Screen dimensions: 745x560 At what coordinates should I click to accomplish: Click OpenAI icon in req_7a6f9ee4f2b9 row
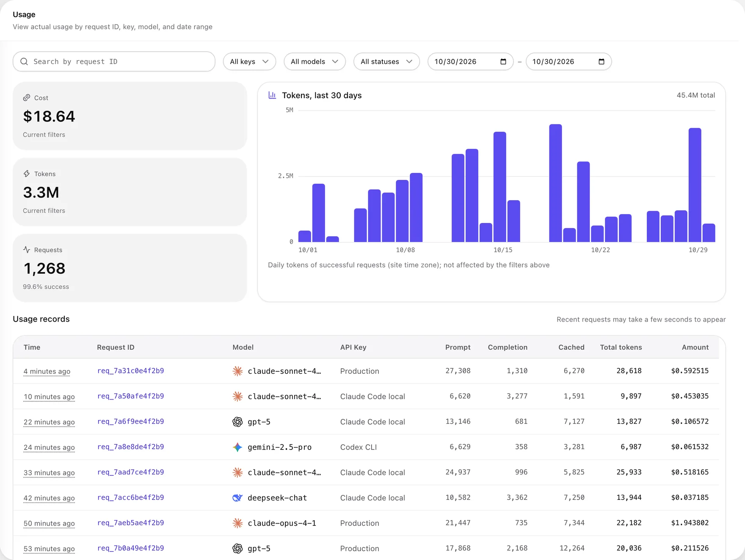(237, 422)
